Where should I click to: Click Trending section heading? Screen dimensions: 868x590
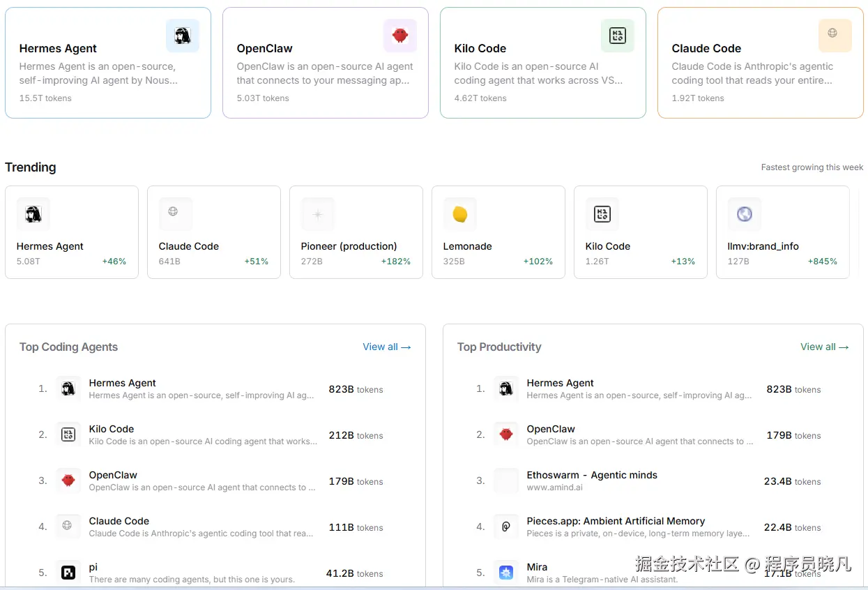coord(31,167)
